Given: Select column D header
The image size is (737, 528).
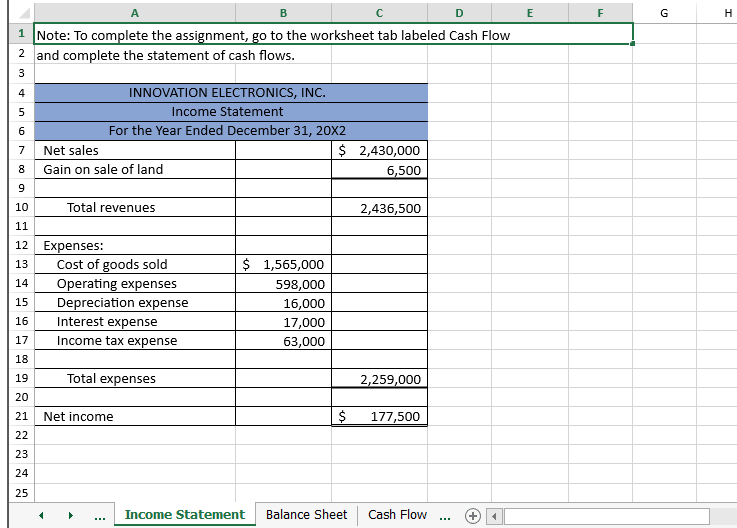Looking at the screenshot, I should pyautogui.click(x=459, y=13).
